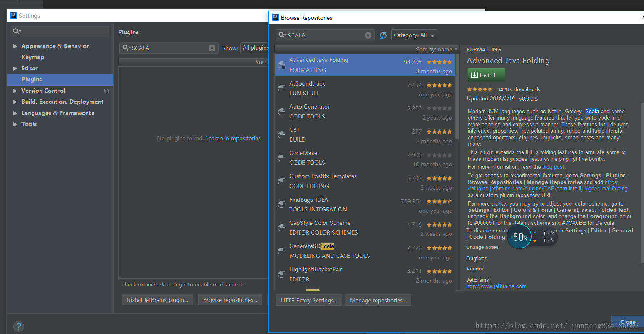Select the HighlightBracketPair plugin row
The image size is (644, 334).
(365, 274)
